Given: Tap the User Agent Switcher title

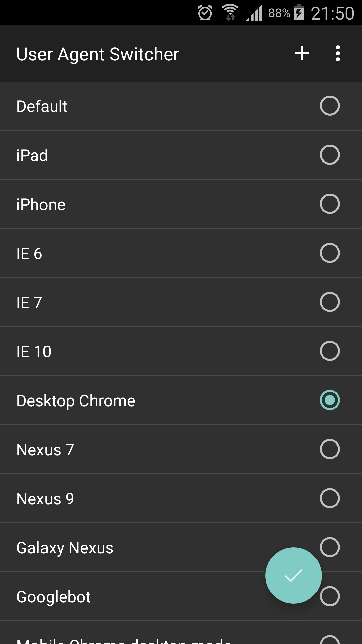Looking at the screenshot, I should (x=98, y=54).
